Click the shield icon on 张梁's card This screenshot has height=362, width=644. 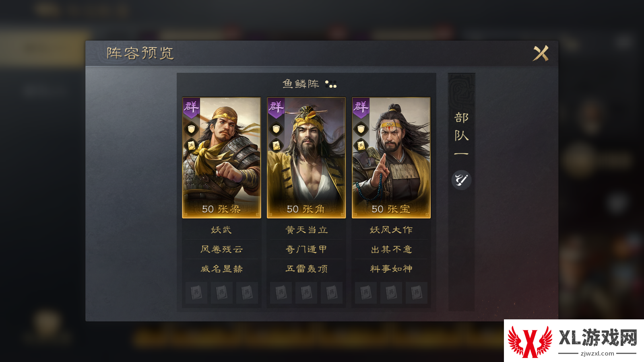pos(191,129)
